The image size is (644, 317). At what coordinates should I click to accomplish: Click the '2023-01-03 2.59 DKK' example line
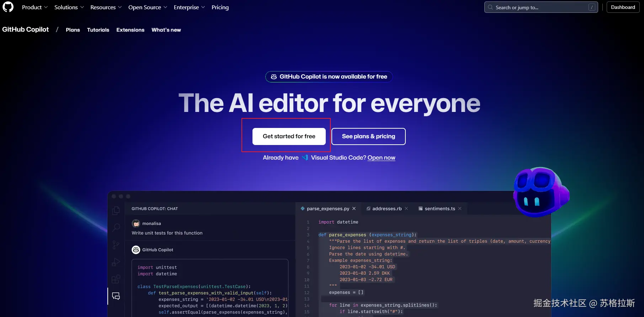pos(364,273)
